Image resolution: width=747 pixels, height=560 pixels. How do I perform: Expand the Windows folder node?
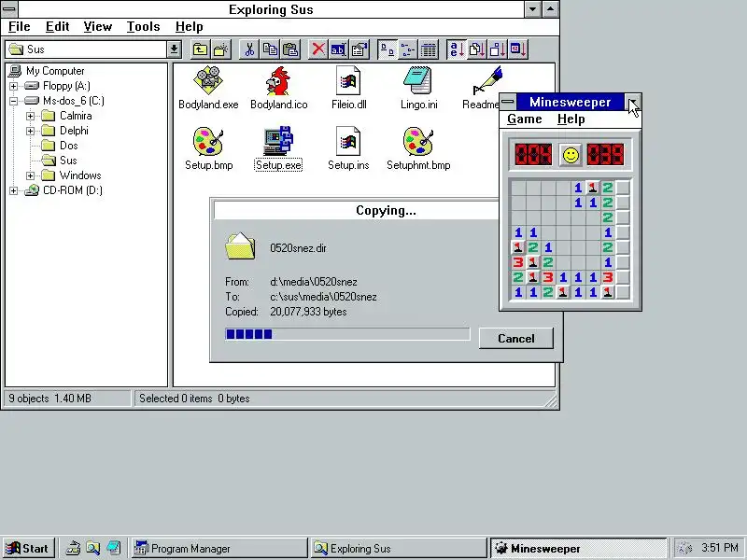coord(30,175)
